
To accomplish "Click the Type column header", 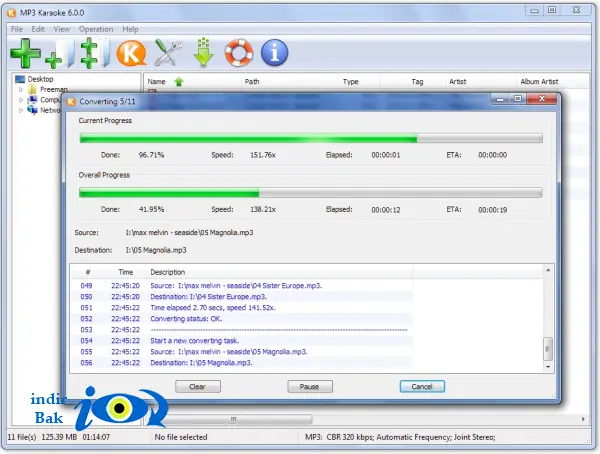I will tap(359, 82).
